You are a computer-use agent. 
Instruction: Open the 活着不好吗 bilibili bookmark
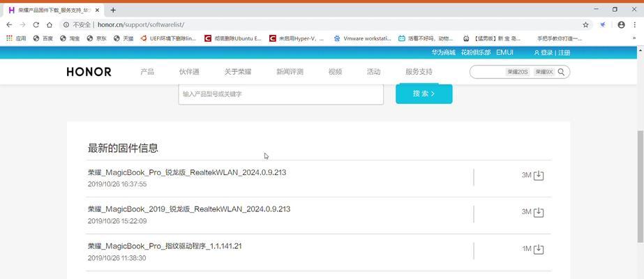click(x=426, y=38)
